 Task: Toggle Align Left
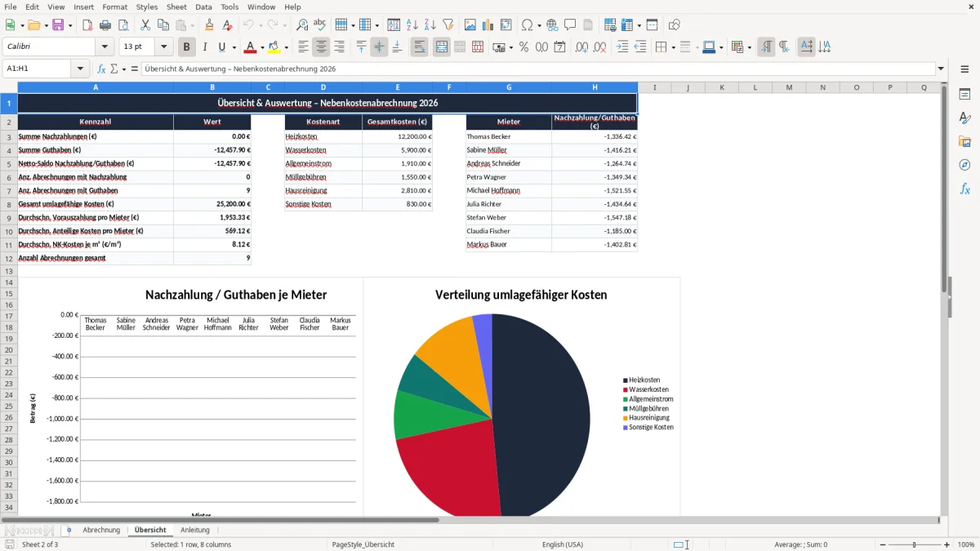(303, 47)
